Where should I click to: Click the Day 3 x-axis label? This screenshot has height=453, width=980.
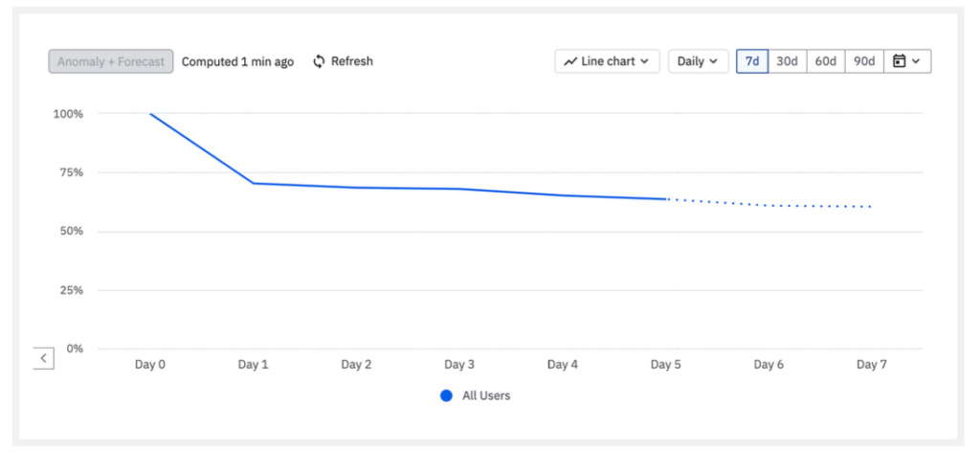pos(459,365)
